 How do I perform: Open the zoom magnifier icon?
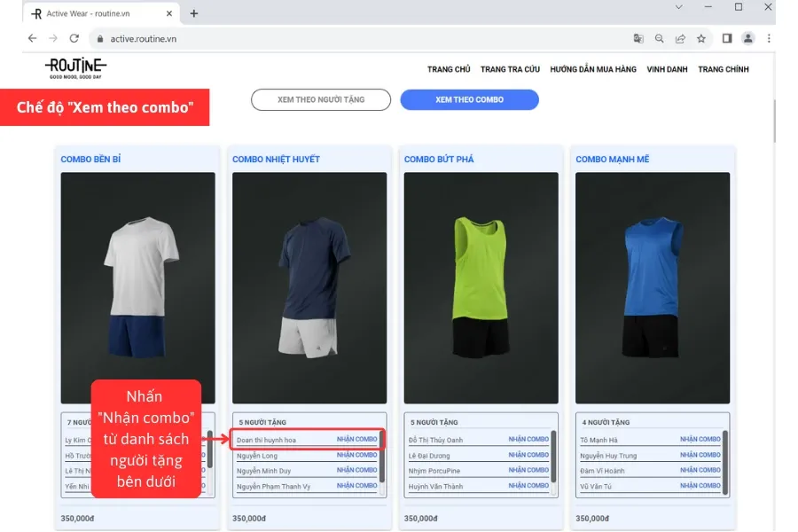(660, 39)
